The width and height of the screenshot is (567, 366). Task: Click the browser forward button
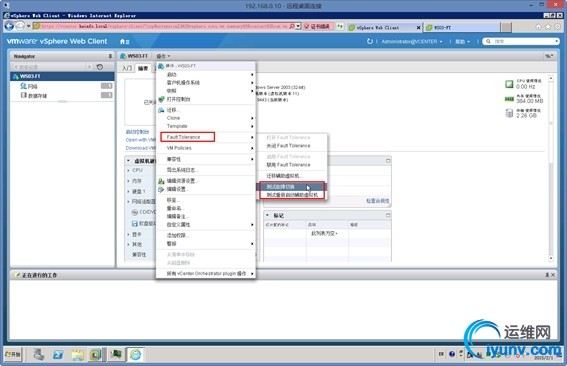click(x=20, y=26)
